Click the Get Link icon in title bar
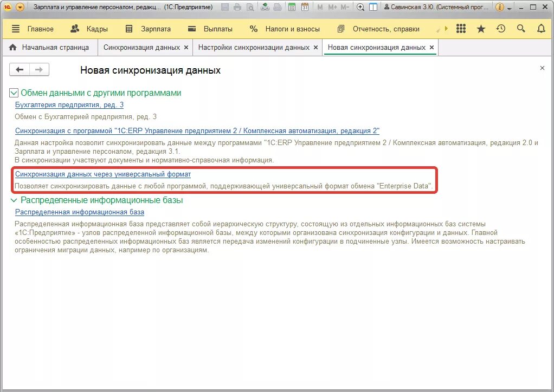Screen dimensions: 554x392 pyautogui.click(x=265, y=7)
